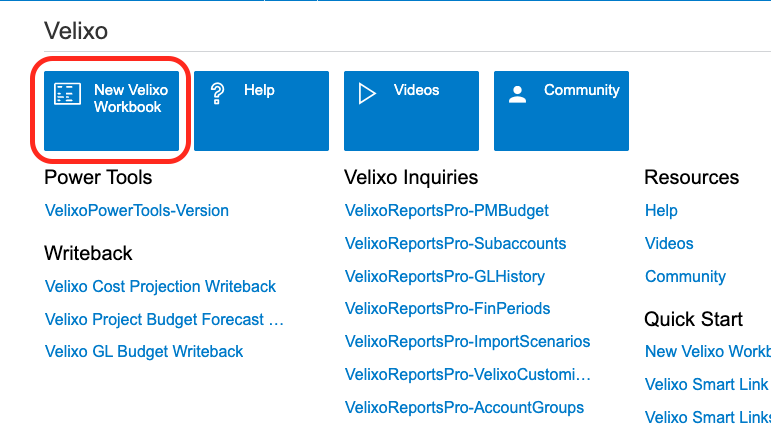
Task: Open VelixoReportsPro-VelixoCustomi… inquiry
Action: pyautogui.click(x=468, y=374)
